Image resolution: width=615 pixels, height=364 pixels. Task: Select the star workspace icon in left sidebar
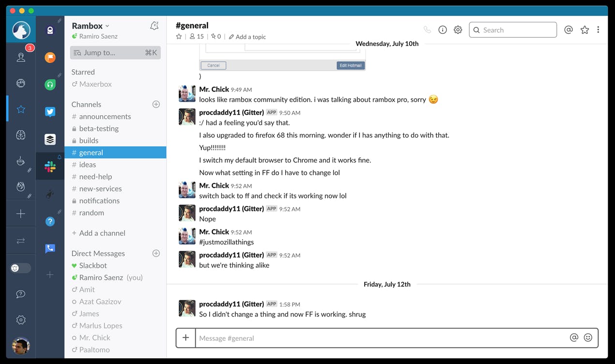tap(21, 109)
